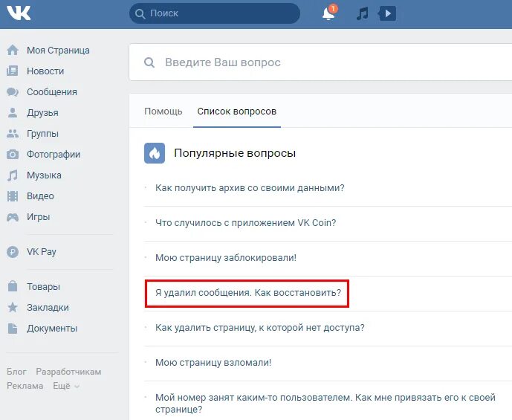Click the gamepad icon beside Игры

13,217
